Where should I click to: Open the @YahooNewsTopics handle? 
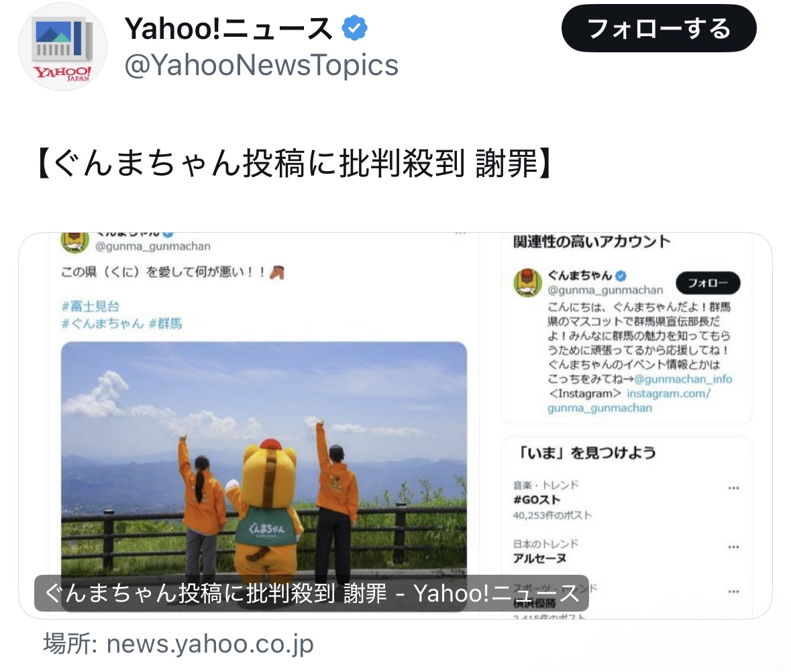click(x=261, y=66)
